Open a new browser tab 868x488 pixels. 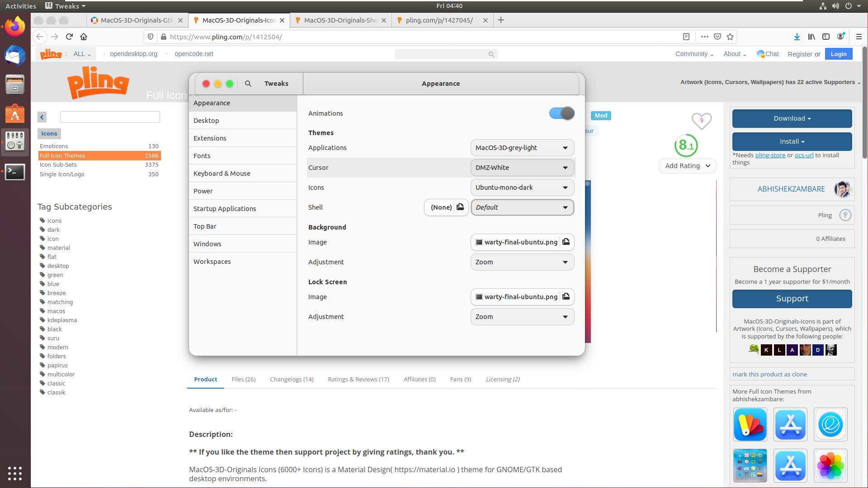(x=501, y=20)
